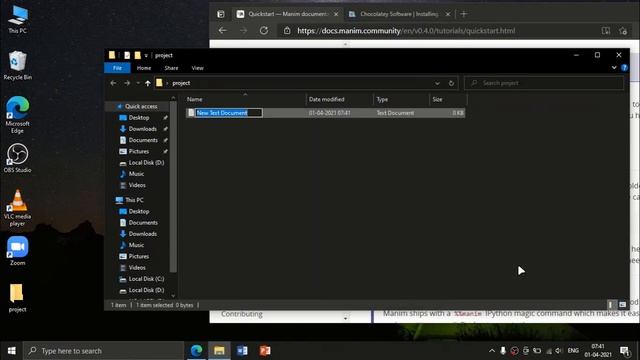Sort files by Size column
640x360 pixels.
click(448, 99)
